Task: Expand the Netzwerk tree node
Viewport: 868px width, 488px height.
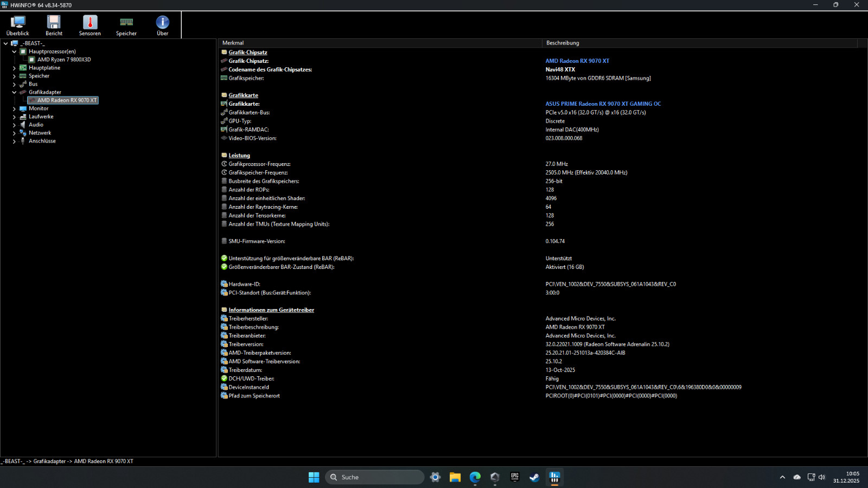Action: [14, 133]
